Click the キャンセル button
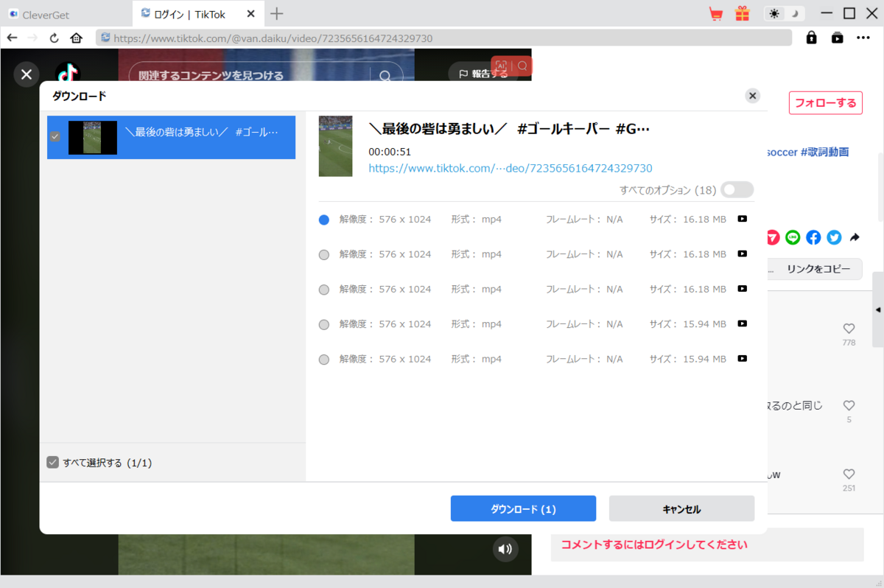Viewport: 884px width, 588px height. [x=681, y=508]
